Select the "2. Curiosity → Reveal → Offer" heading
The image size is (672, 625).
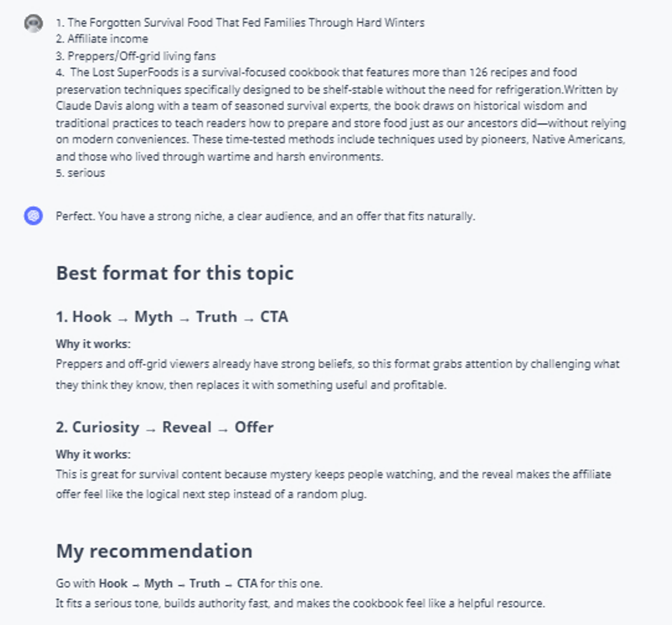point(165,427)
